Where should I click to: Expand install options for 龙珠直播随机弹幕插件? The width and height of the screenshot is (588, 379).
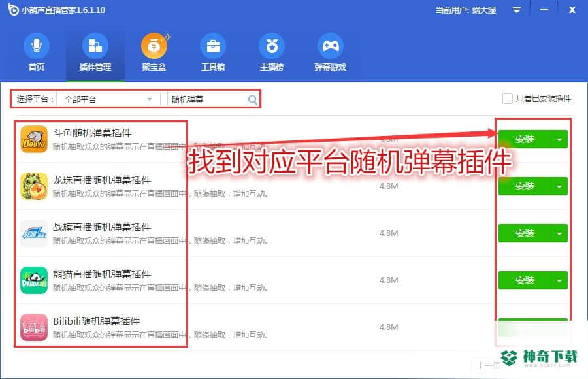[559, 186]
